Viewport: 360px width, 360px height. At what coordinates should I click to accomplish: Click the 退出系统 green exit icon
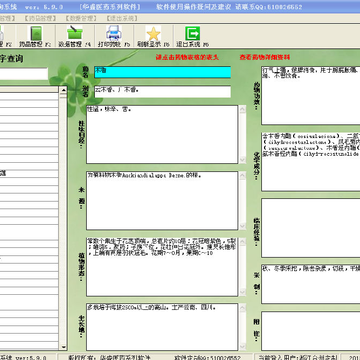pos(192,33)
